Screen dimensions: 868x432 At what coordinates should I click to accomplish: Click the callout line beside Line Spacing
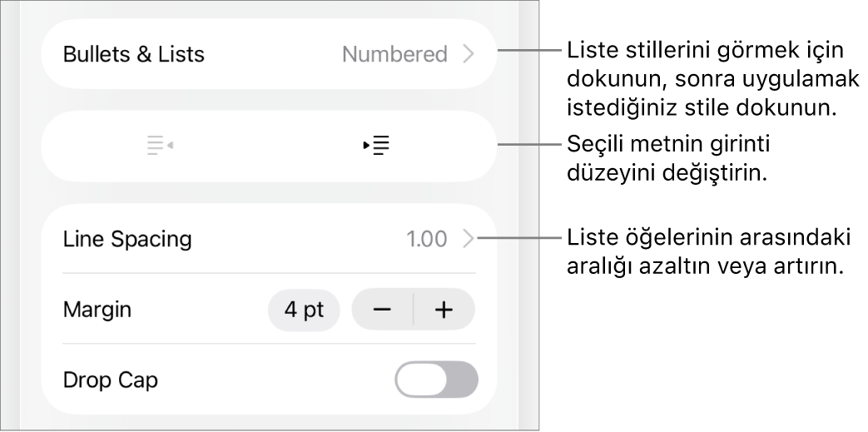(x=522, y=238)
